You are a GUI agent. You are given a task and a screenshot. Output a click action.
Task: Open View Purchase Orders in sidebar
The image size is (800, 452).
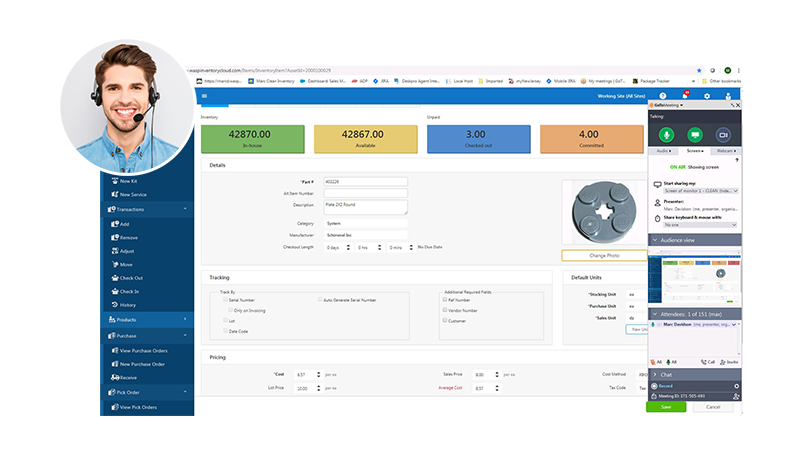pyautogui.click(x=139, y=351)
